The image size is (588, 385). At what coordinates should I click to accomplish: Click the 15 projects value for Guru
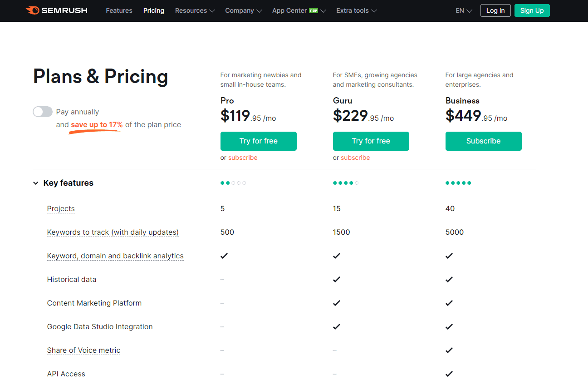point(337,208)
